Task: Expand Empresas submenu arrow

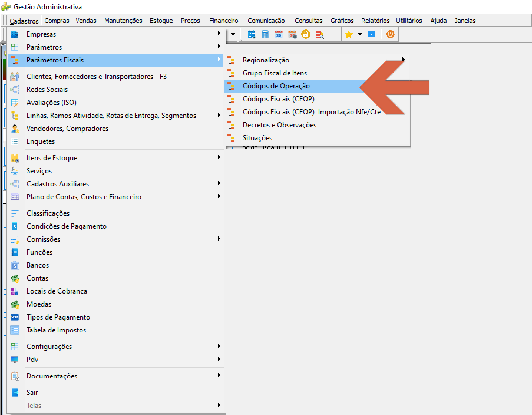Action: (219, 34)
